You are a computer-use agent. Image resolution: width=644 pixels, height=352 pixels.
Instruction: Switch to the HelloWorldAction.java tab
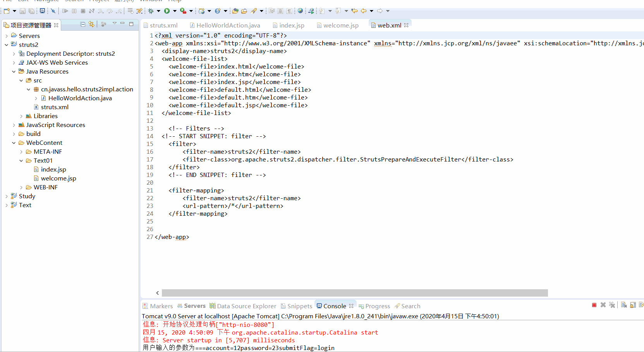(x=228, y=25)
